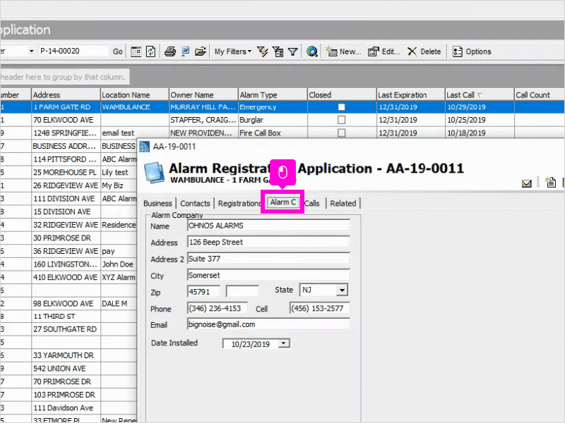Click the globe search icon
Screen dimensions: 565x423
click(312, 52)
